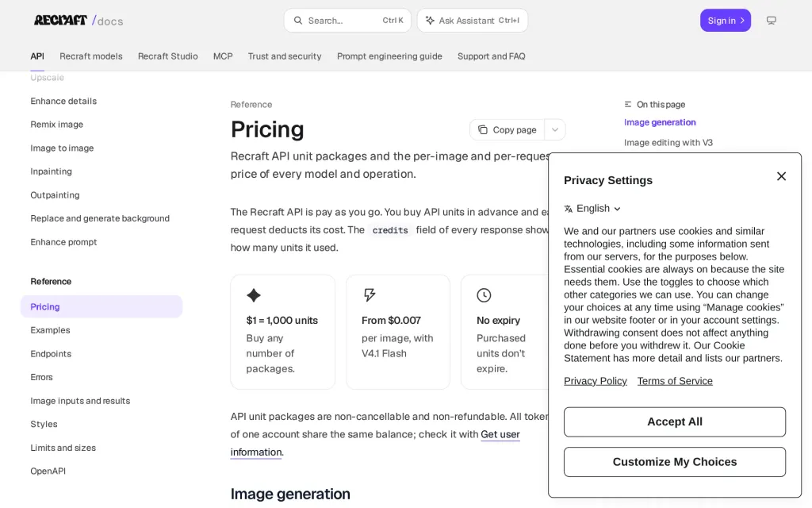The height and width of the screenshot is (508, 812).
Task: Expand the Copy page options chevron
Action: coord(554,129)
